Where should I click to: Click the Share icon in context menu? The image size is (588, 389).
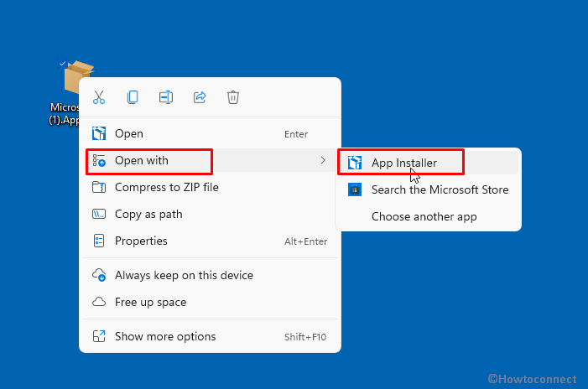coord(200,97)
